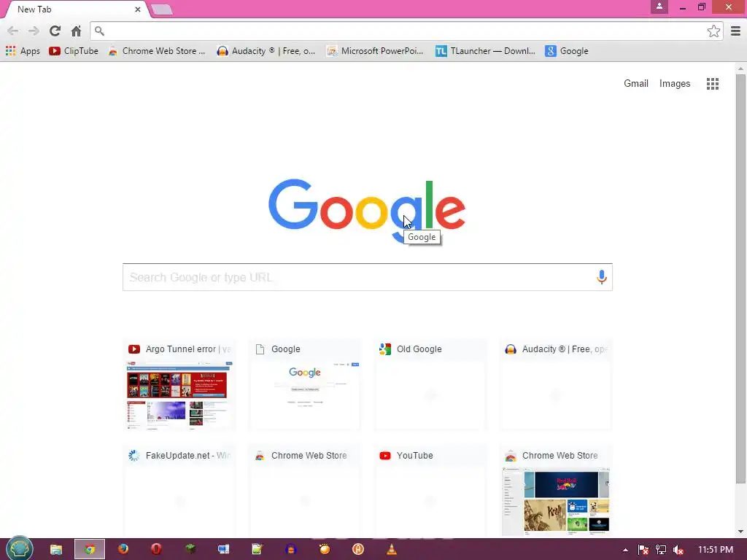
Task: Open ClipTube bookmark
Action: pyautogui.click(x=74, y=51)
